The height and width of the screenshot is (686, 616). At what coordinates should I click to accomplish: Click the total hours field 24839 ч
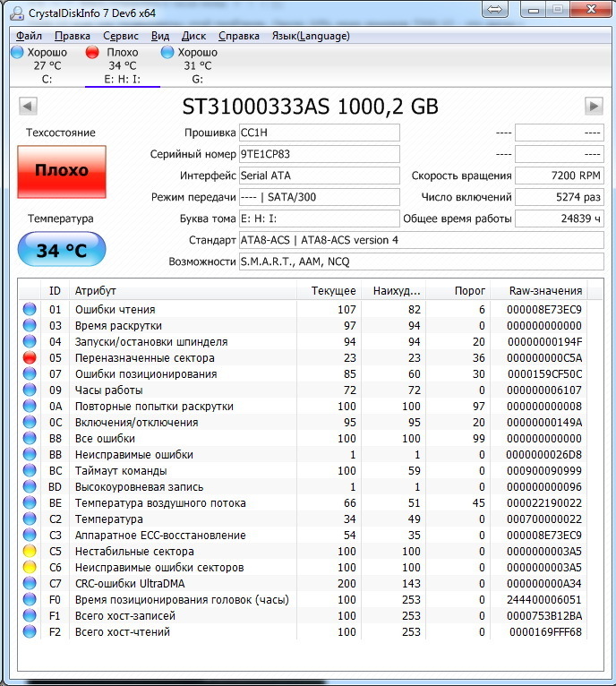[x=559, y=219]
